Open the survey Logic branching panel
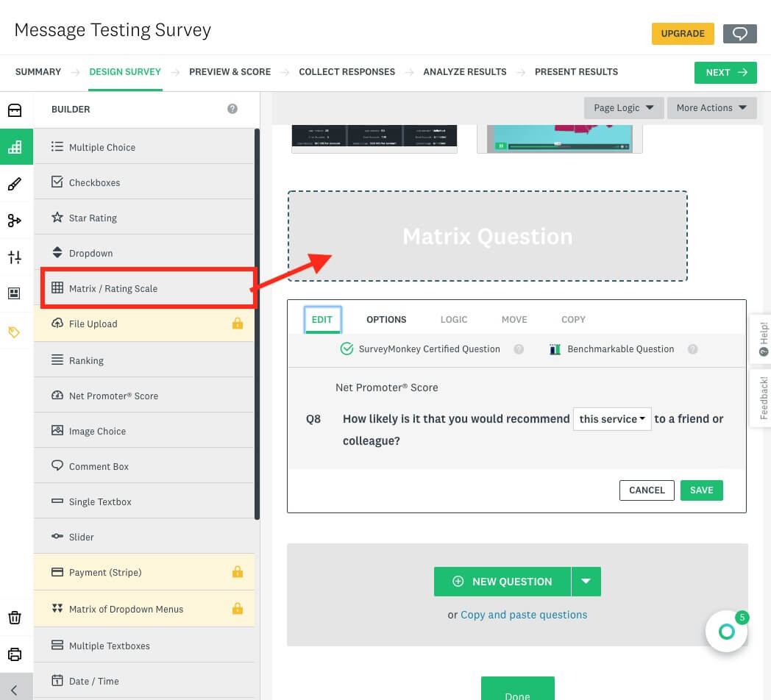The height and width of the screenshot is (700, 771). [16, 220]
